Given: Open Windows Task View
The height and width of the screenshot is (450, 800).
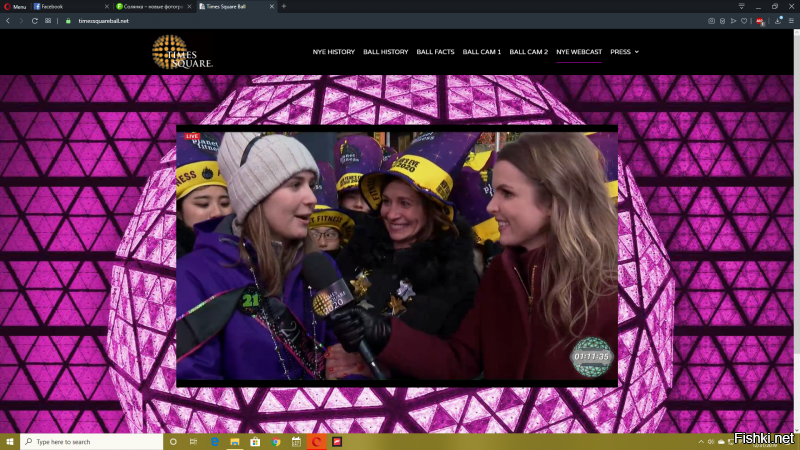Looking at the screenshot, I should click(x=193, y=442).
